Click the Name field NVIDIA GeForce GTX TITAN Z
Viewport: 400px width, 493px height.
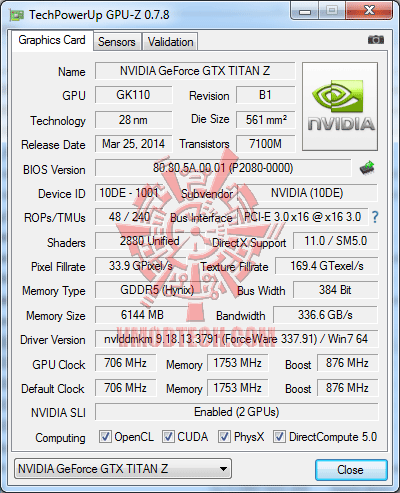tap(195, 71)
